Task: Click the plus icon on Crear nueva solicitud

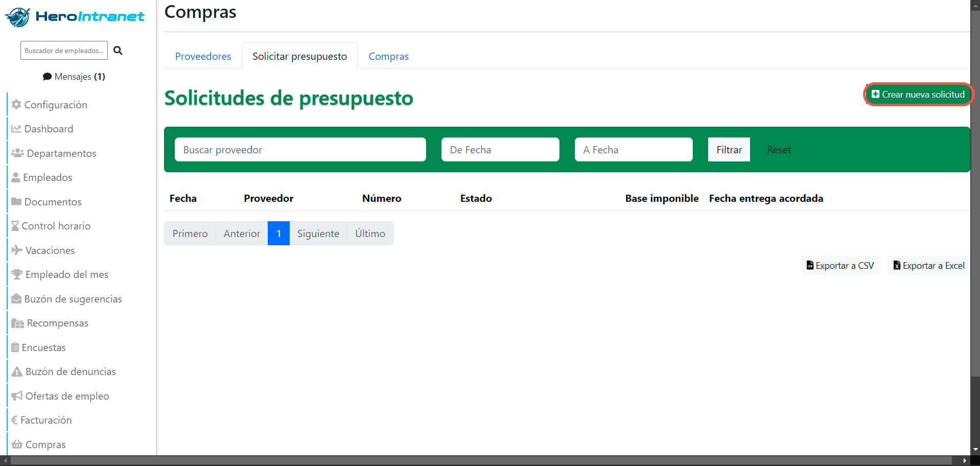Action: tap(876, 94)
